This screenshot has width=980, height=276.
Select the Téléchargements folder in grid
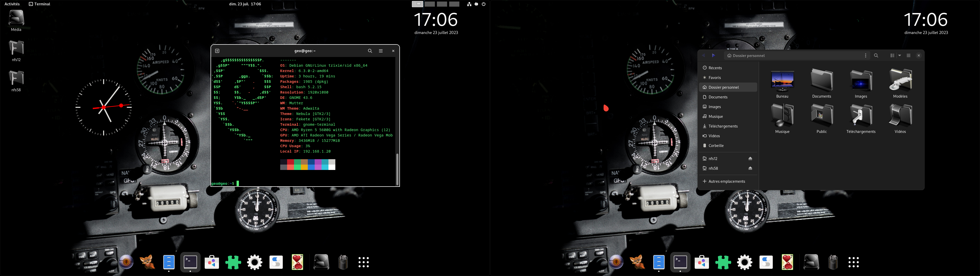(861, 119)
